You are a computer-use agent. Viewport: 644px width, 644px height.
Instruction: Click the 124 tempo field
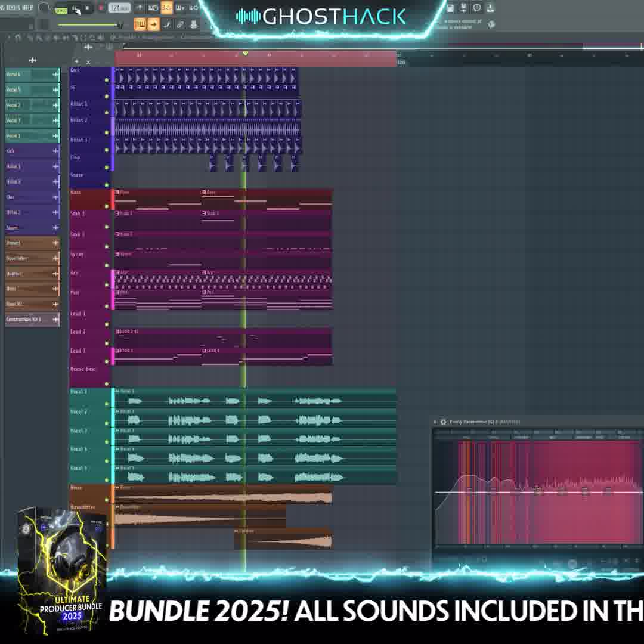[119, 8]
